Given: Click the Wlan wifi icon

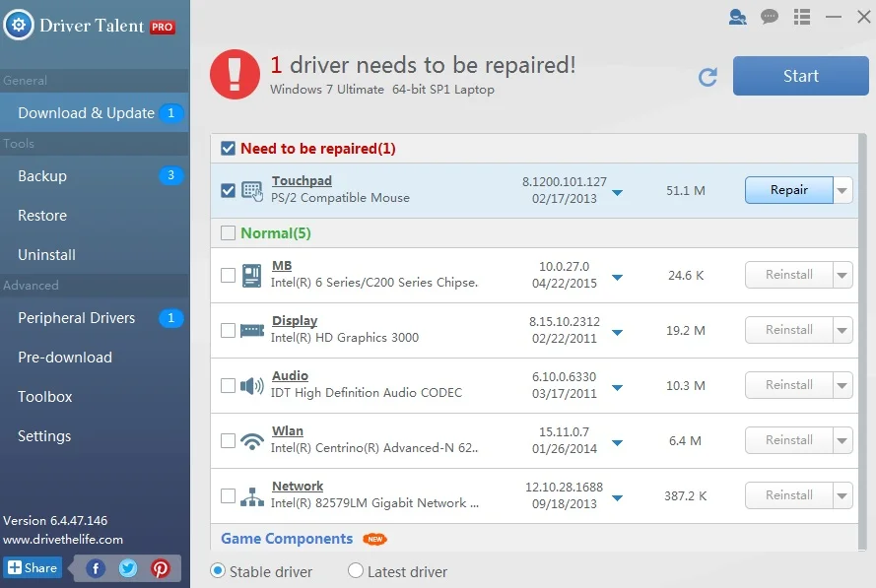Looking at the screenshot, I should click(x=252, y=441).
